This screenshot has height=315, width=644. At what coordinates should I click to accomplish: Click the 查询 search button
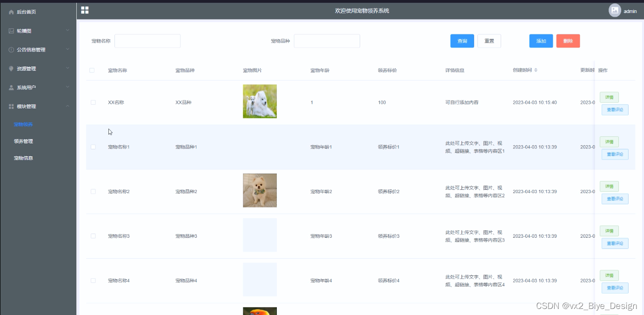pos(462,41)
